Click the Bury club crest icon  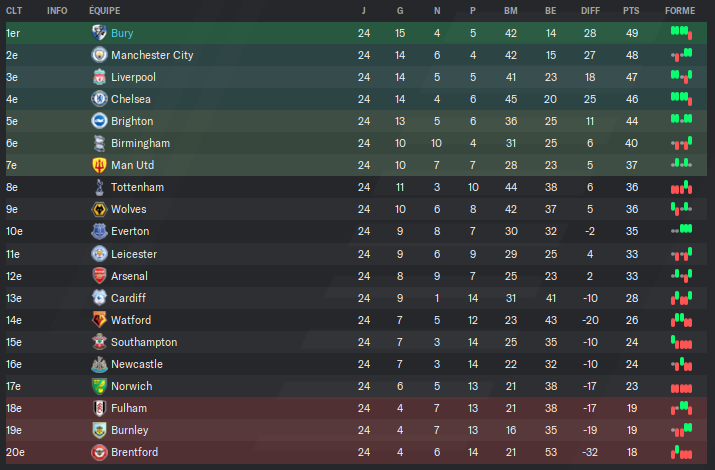tap(99, 33)
